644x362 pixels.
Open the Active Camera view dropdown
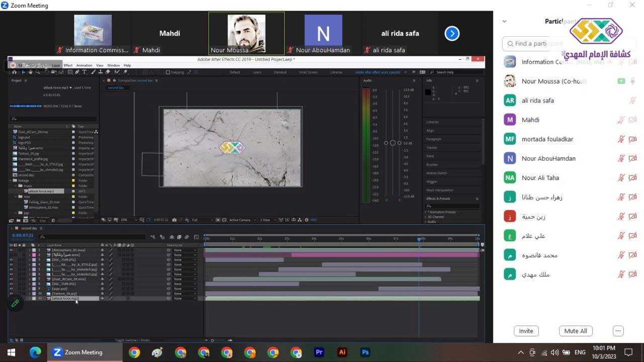[x=242, y=220]
